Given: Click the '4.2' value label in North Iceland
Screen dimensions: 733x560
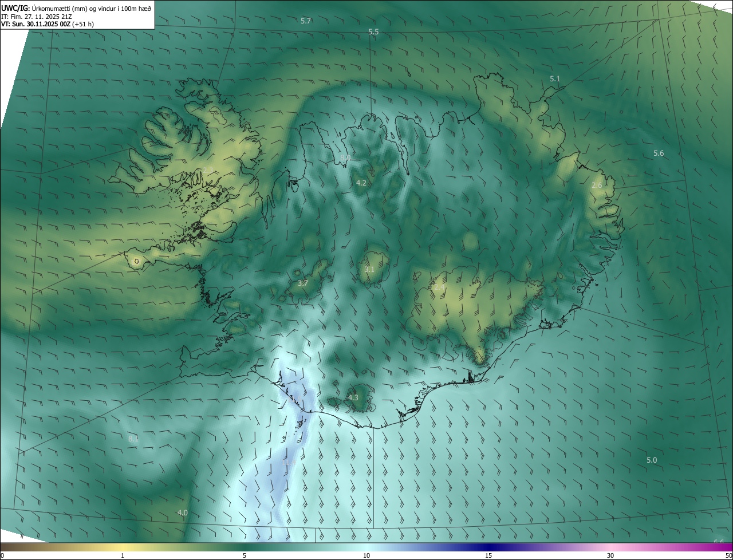Looking at the screenshot, I should click(x=361, y=183).
